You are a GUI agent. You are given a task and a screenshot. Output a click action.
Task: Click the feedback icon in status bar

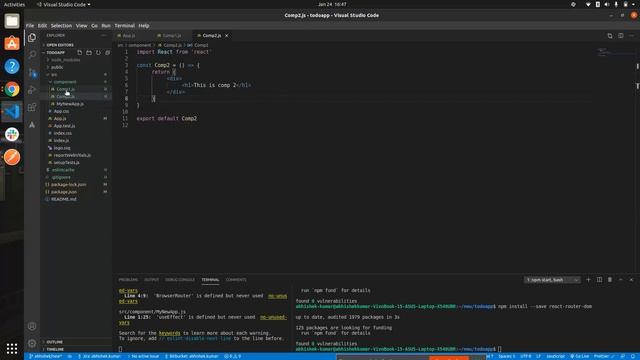pyautogui.click(x=623, y=356)
